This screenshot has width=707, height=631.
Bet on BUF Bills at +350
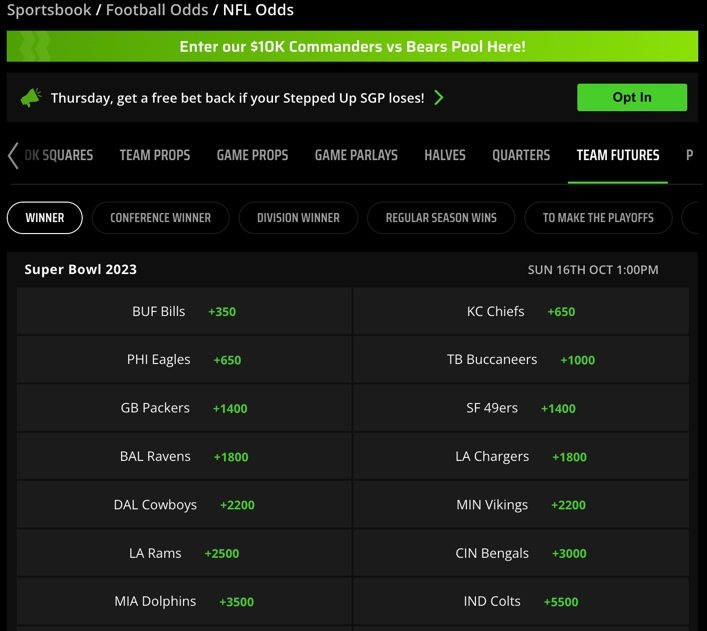point(184,311)
